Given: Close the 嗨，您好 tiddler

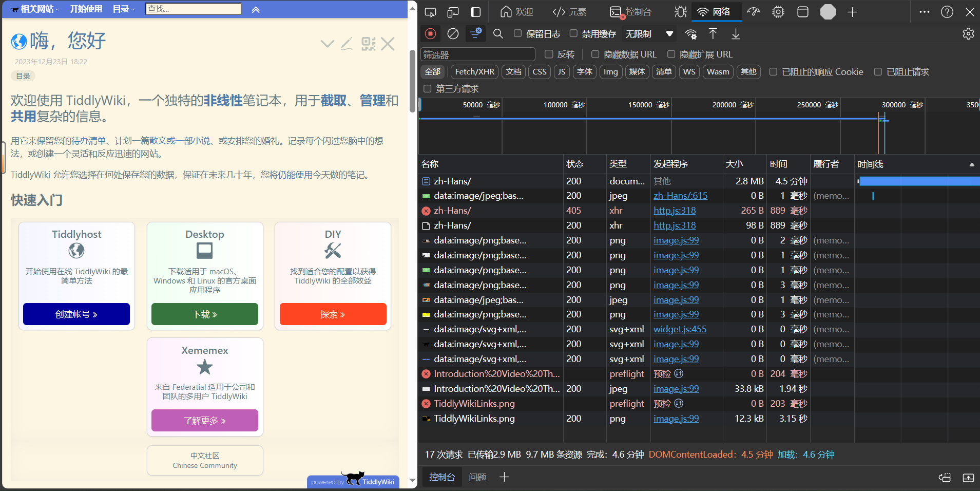Looking at the screenshot, I should coord(388,44).
